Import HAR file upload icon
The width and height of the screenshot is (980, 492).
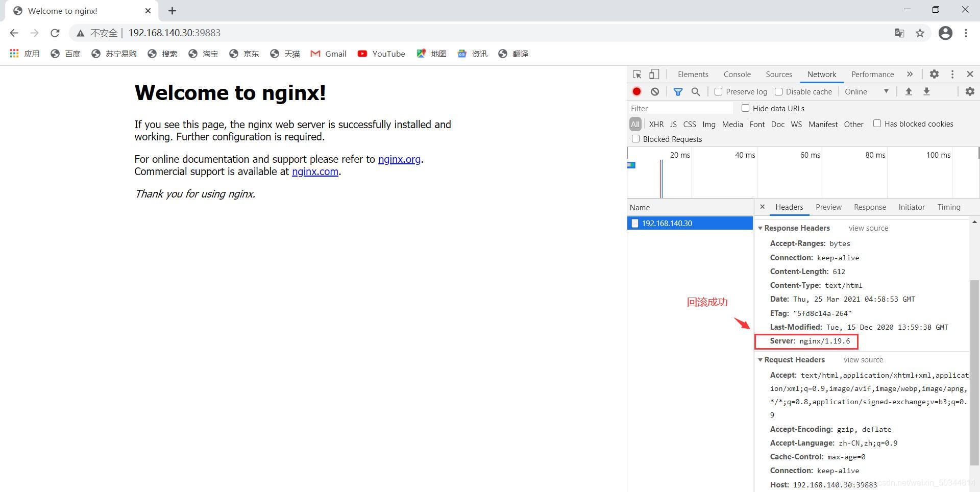[x=909, y=92]
